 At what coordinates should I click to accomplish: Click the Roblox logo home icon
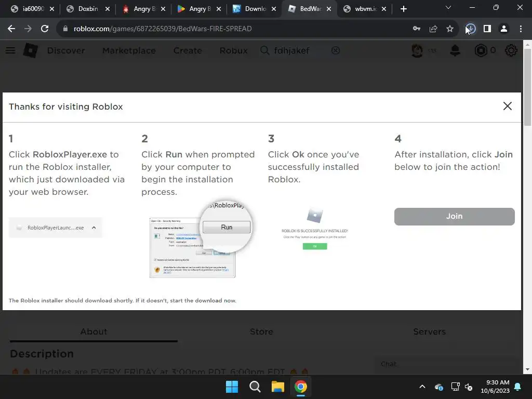[x=30, y=50]
